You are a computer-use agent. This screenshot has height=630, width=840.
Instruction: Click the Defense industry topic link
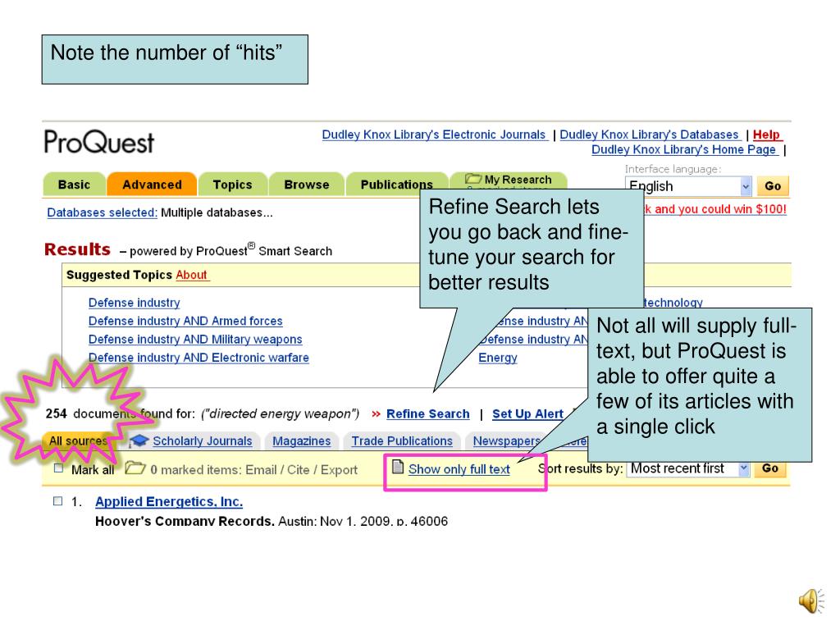tap(134, 303)
